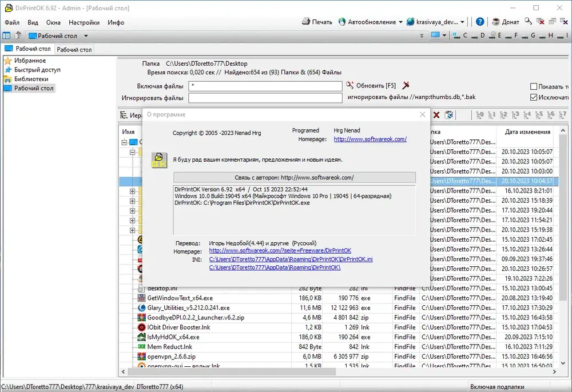Toggle the Показать checkbox
572x392 pixels.
(x=534, y=86)
